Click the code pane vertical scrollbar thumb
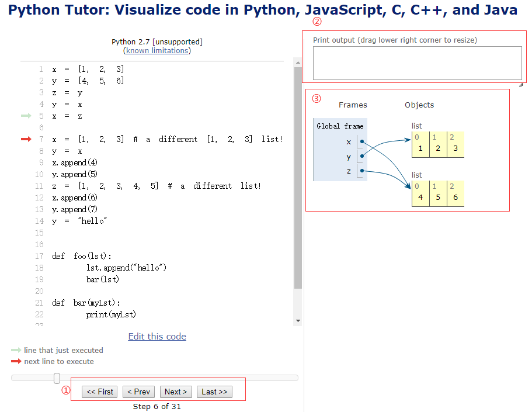Image resolution: width=532 pixels, height=412 pixels. click(x=298, y=178)
